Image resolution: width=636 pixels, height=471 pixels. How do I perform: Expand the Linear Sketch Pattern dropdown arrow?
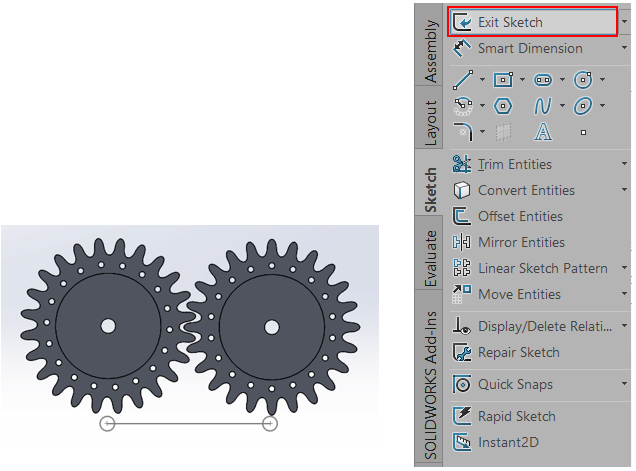coord(624,268)
